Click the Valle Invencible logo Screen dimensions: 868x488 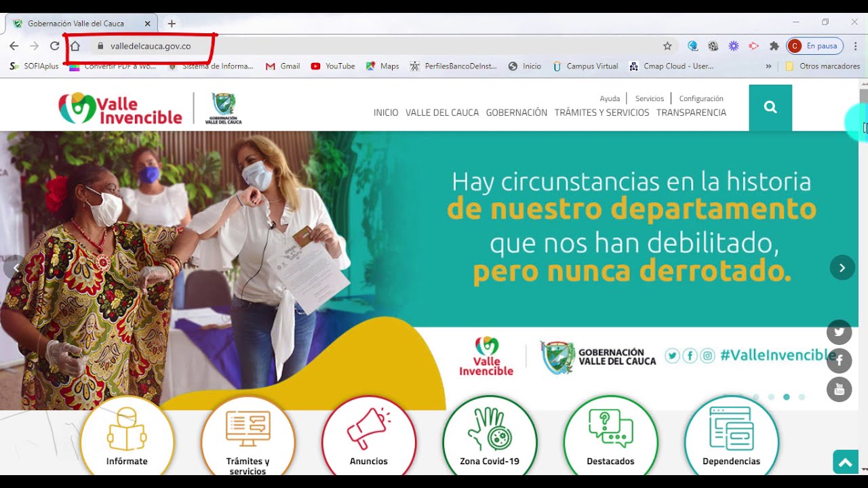tap(120, 108)
